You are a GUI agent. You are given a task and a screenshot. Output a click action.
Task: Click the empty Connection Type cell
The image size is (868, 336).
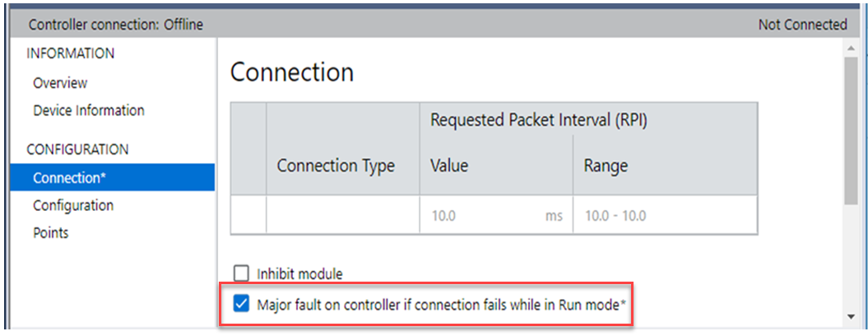pos(342,217)
